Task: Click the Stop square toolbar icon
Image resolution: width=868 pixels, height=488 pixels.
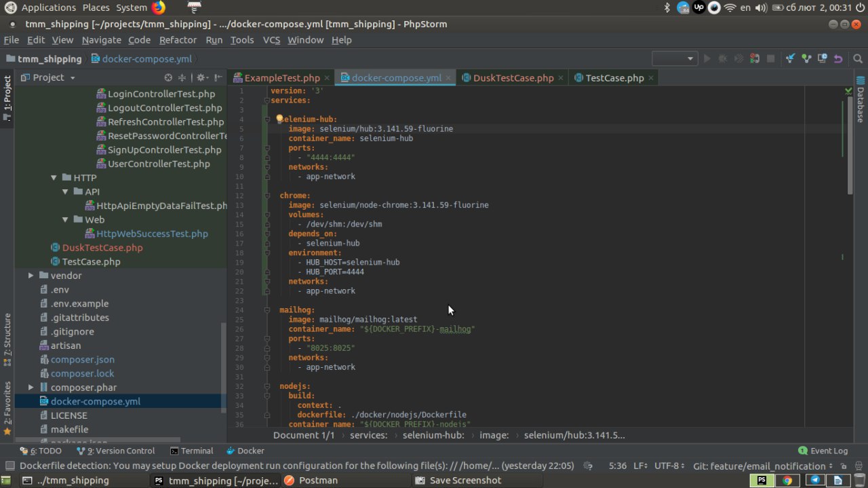Action: (x=770, y=59)
